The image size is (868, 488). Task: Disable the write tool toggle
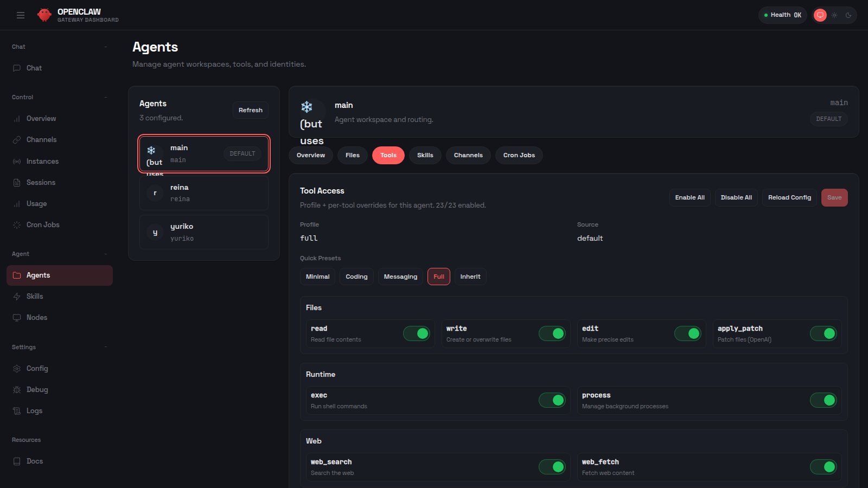pyautogui.click(x=552, y=333)
